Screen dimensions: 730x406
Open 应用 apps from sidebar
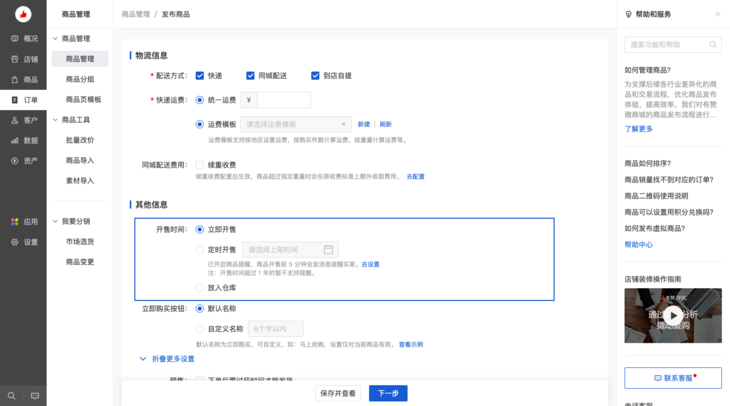point(15,222)
